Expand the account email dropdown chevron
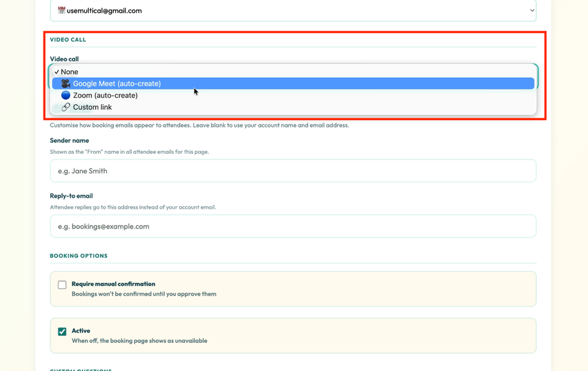The height and width of the screenshot is (371, 588). (530, 10)
